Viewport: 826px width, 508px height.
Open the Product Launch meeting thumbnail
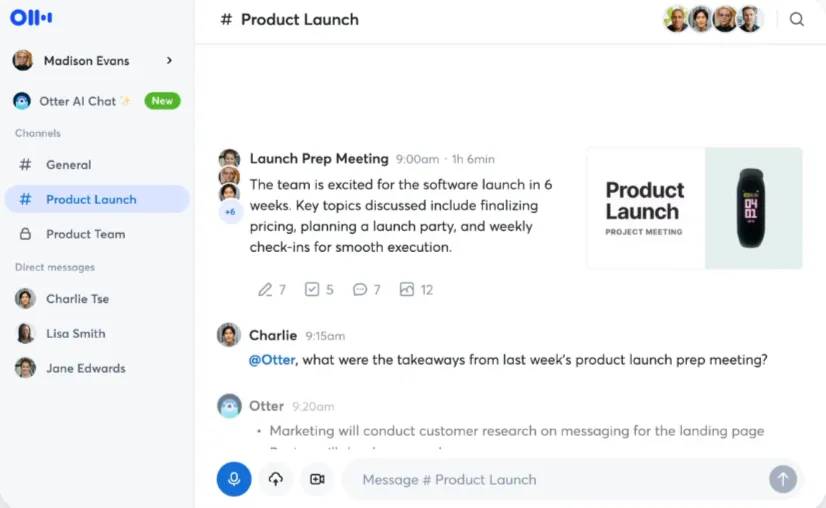click(694, 208)
